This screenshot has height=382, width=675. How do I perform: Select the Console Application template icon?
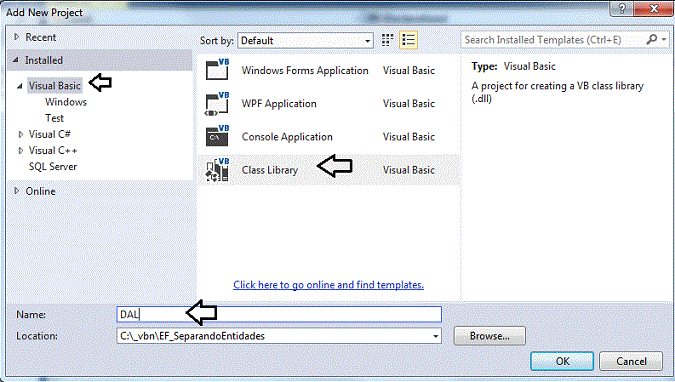217,137
